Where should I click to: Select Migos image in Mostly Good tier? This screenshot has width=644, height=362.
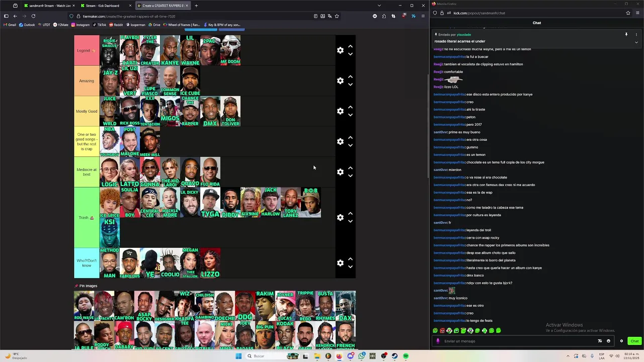(x=170, y=111)
